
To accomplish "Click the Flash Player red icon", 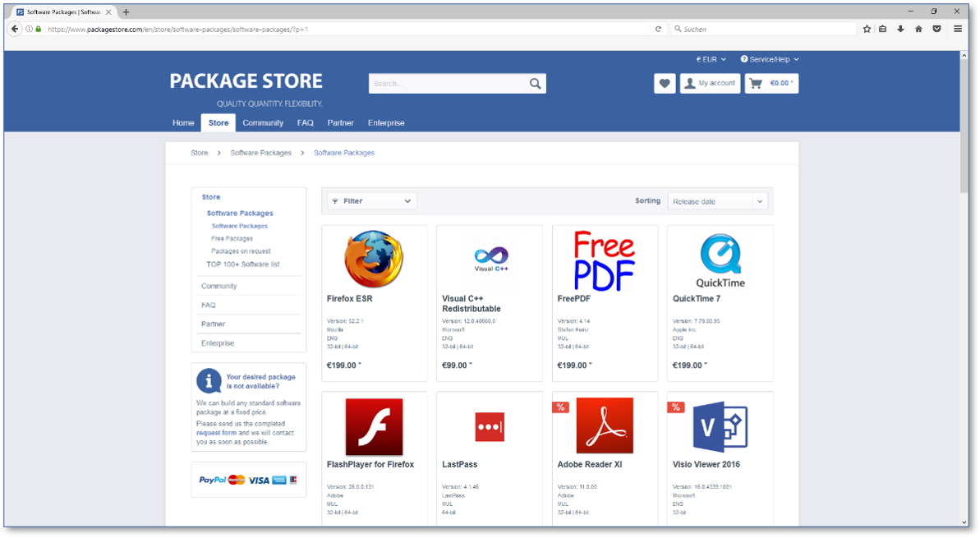I will click(x=375, y=427).
